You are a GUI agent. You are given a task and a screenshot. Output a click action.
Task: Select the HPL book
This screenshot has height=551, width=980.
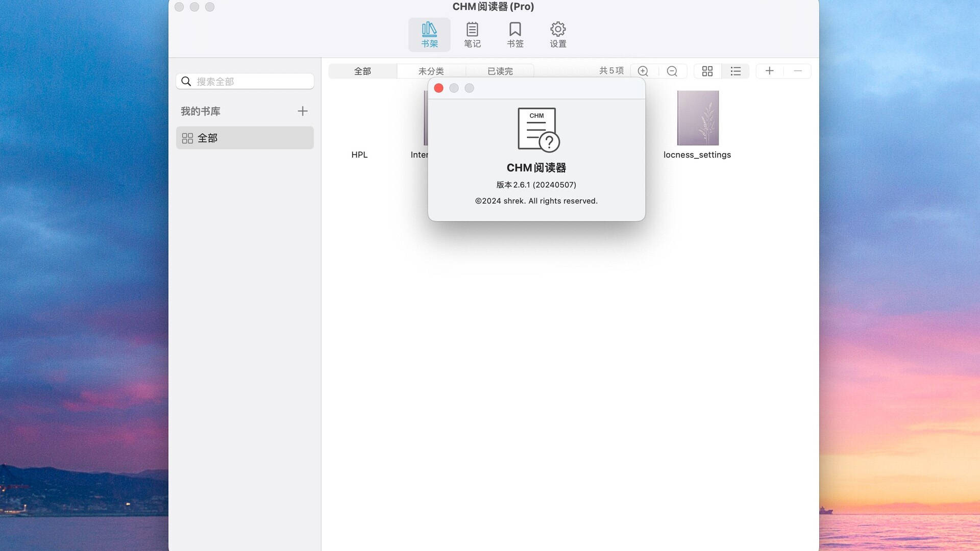pos(359,155)
